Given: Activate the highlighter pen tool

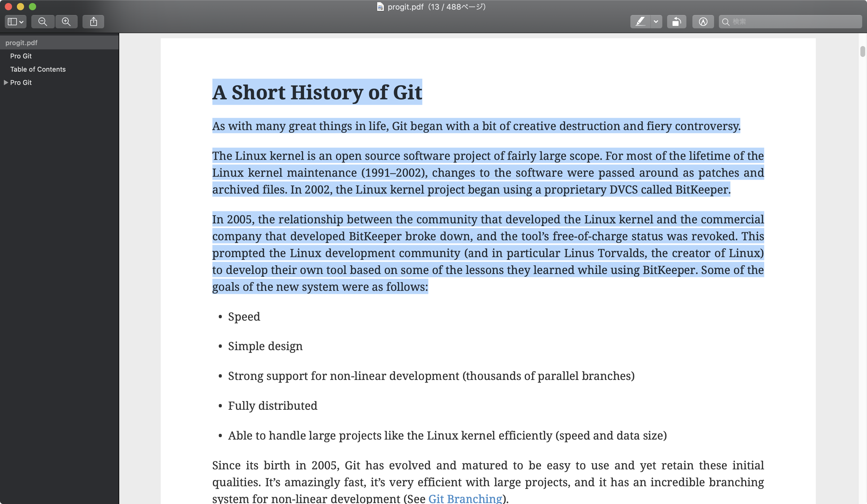Looking at the screenshot, I should [640, 22].
